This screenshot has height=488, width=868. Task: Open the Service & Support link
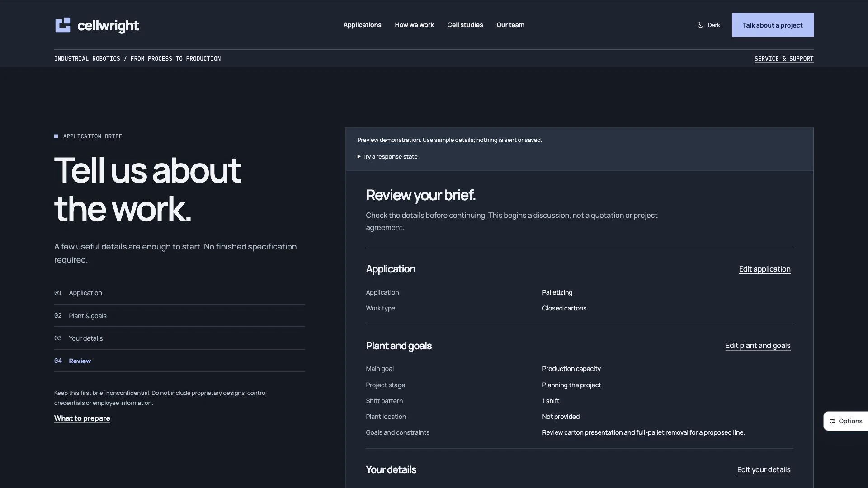coord(784,59)
